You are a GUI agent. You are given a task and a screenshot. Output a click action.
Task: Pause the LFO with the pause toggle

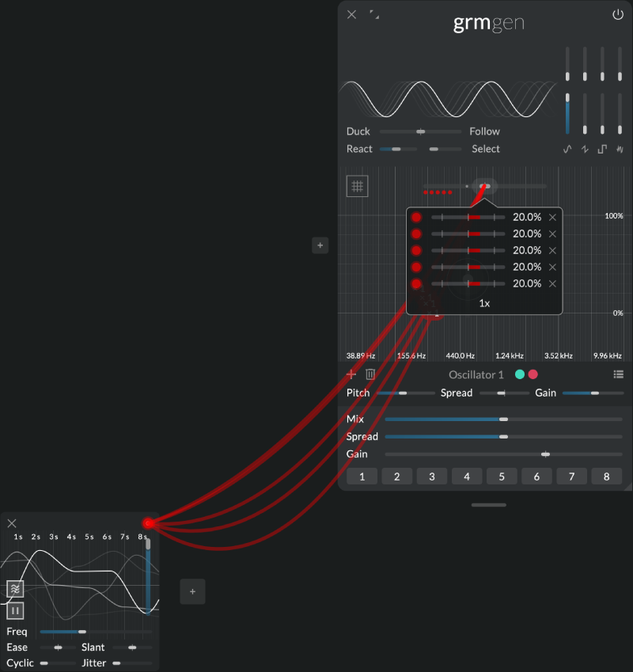pos(15,610)
